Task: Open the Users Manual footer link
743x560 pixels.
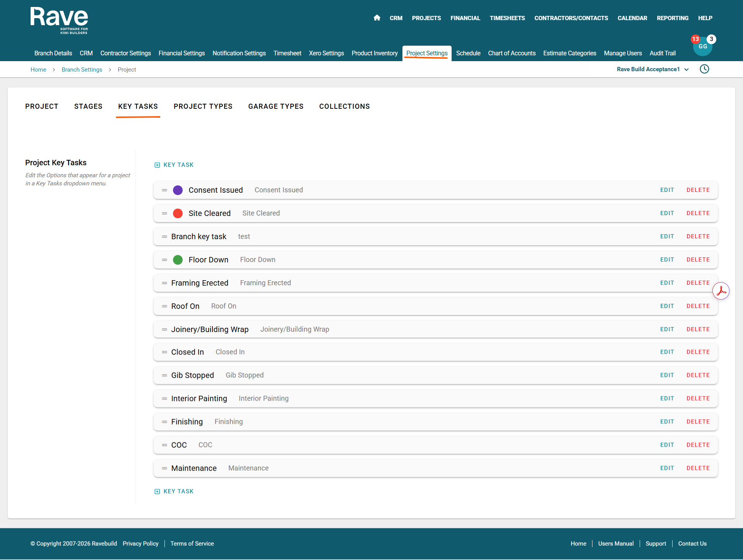Action: pos(616,544)
